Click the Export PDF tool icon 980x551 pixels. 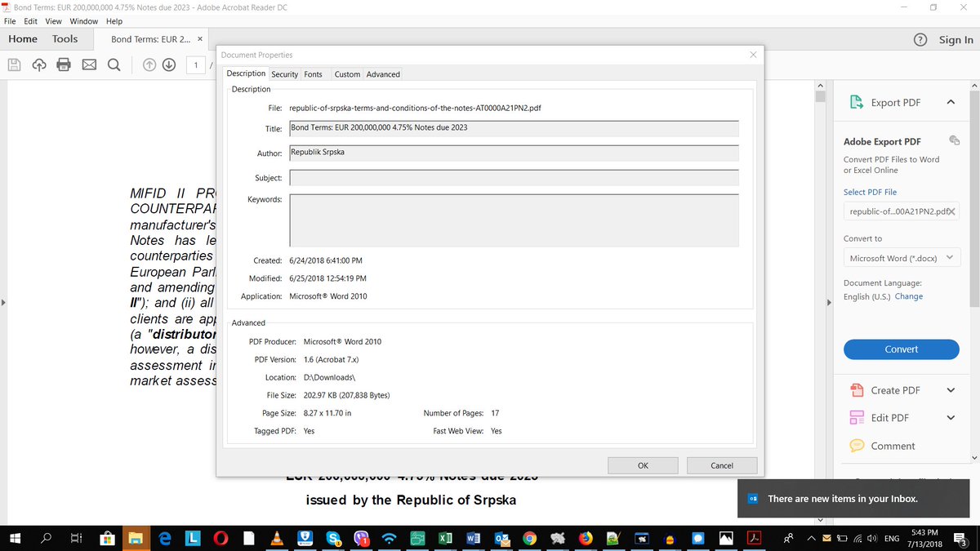point(857,102)
